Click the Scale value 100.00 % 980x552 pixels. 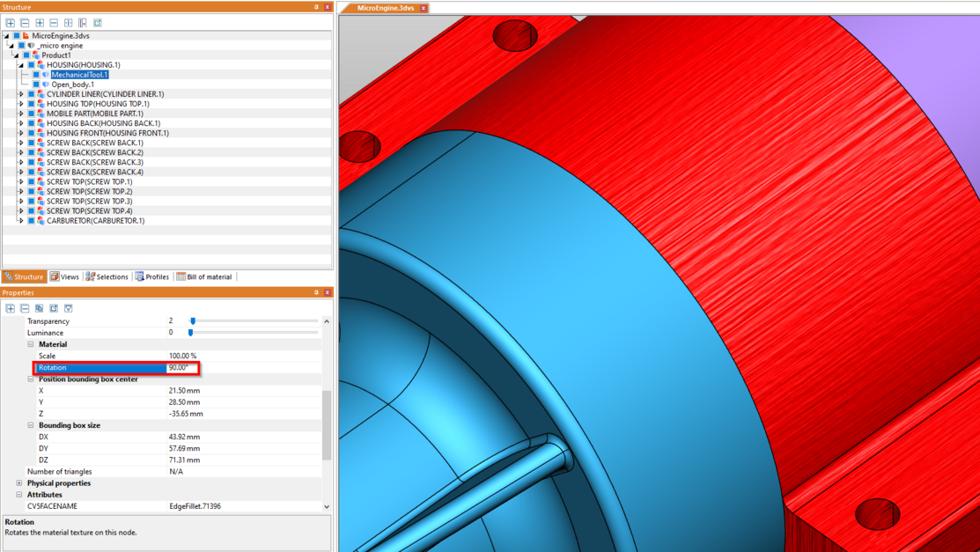coord(182,356)
